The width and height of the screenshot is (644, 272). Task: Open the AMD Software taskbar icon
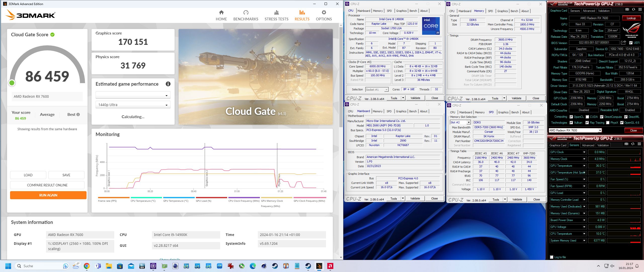(330, 266)
